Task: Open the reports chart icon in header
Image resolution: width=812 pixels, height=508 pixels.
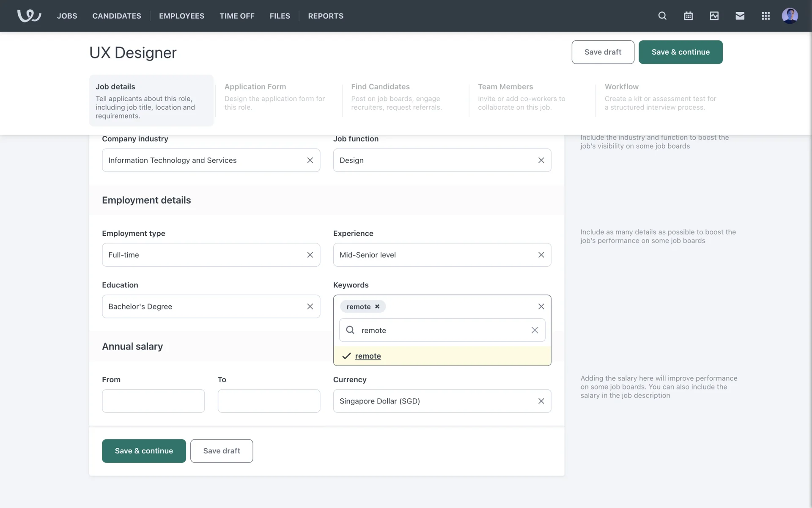Action: tap(714, 16)
